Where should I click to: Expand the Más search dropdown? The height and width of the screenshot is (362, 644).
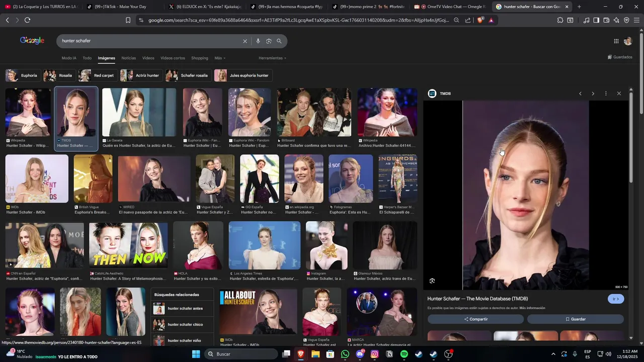click(220, 58)
